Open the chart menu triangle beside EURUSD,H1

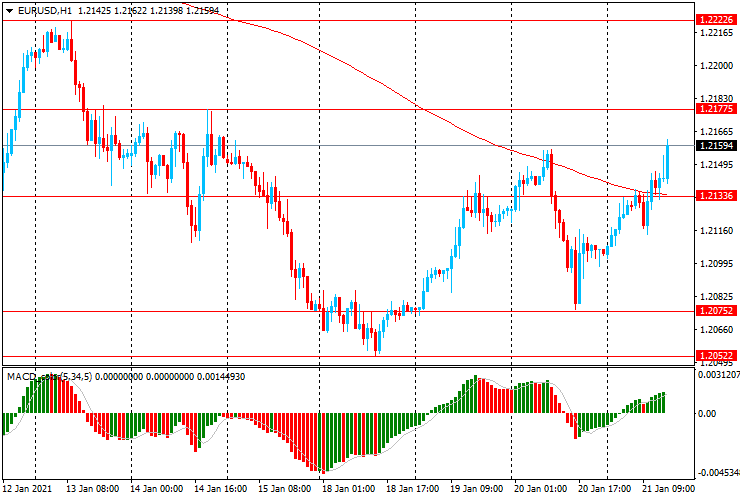pos(9,11)
